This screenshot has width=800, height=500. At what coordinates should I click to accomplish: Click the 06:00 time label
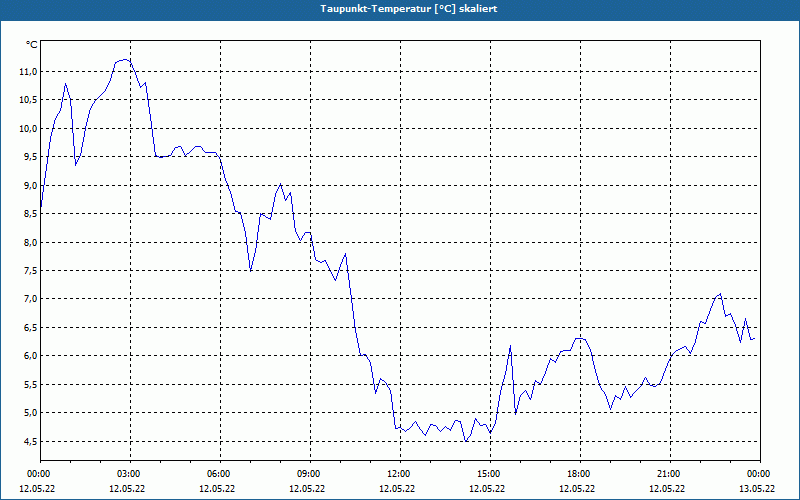pos(220,474)
